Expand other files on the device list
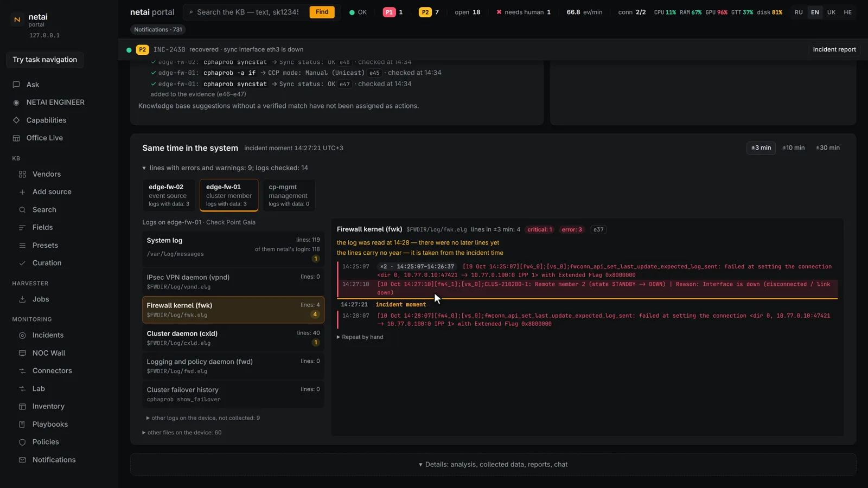Image resolution: width=868 pixels, height=488 pixels. pyautogui.click(x=182, y=433)
